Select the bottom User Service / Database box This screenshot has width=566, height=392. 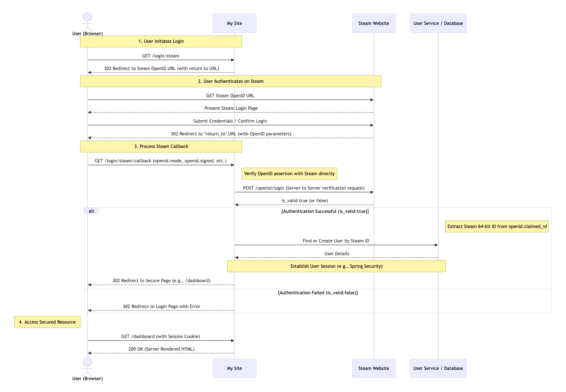pyautogui.click(x=438, y=368)
